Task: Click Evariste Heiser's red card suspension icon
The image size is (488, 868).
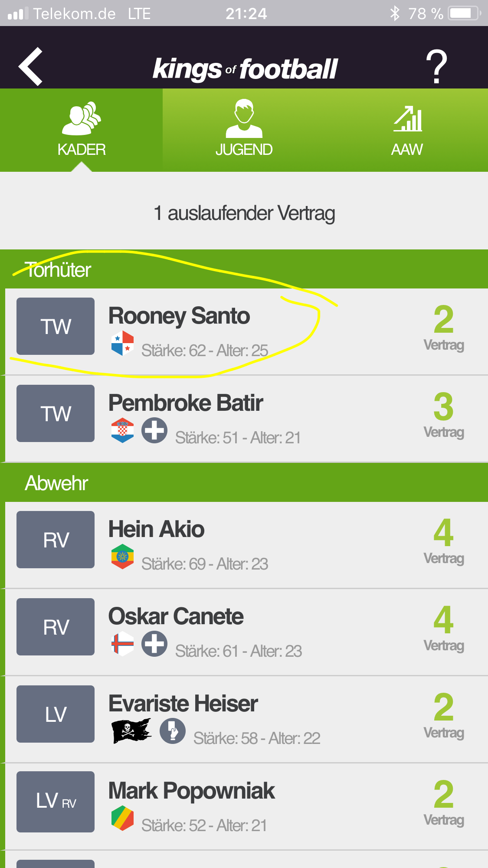Action: (173, 731)
